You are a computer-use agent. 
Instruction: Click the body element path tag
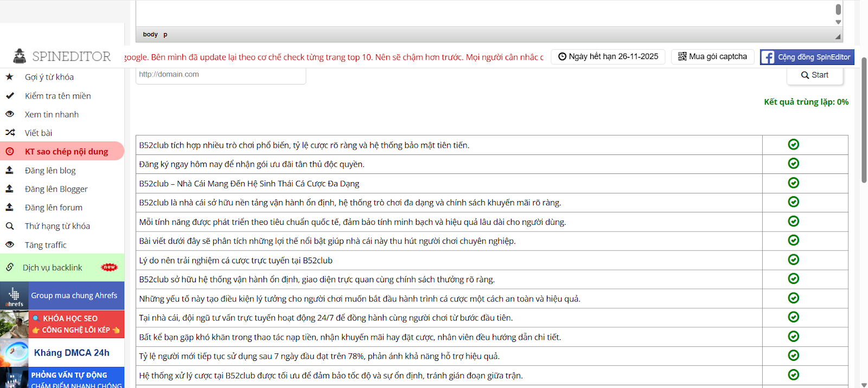(150, 35)
